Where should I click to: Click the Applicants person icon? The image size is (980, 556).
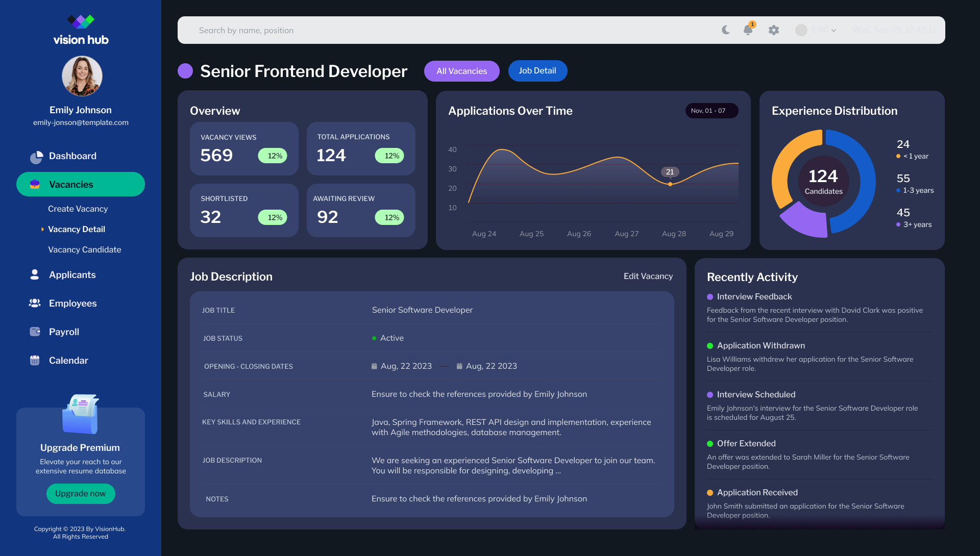click(35, 274)
